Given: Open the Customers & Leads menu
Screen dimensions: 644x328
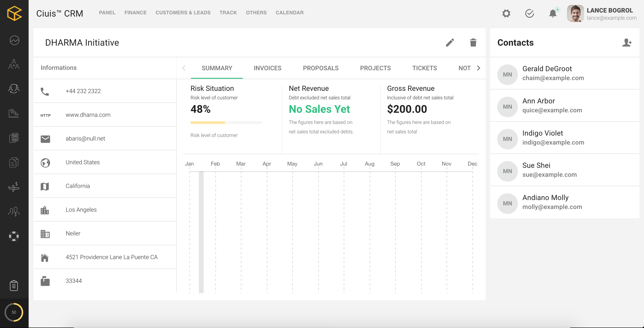Looking at the screenshot, I should pyautogui.click(x=183, y=13).
